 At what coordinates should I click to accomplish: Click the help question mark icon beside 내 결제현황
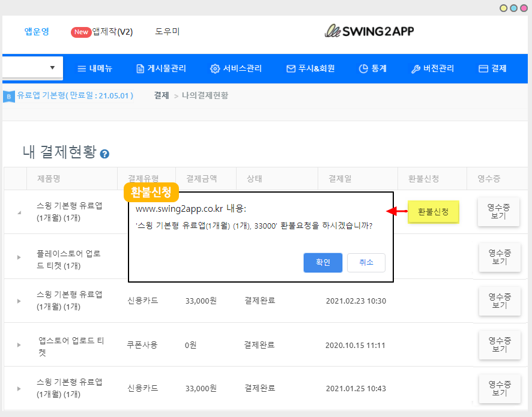pos(104,154)
